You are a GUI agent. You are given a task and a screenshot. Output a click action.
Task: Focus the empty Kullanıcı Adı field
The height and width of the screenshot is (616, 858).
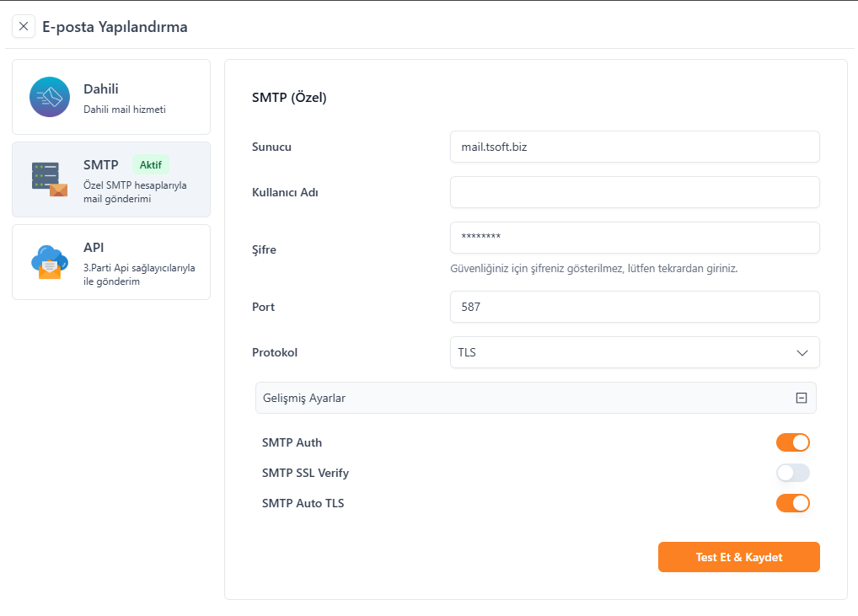634,192
